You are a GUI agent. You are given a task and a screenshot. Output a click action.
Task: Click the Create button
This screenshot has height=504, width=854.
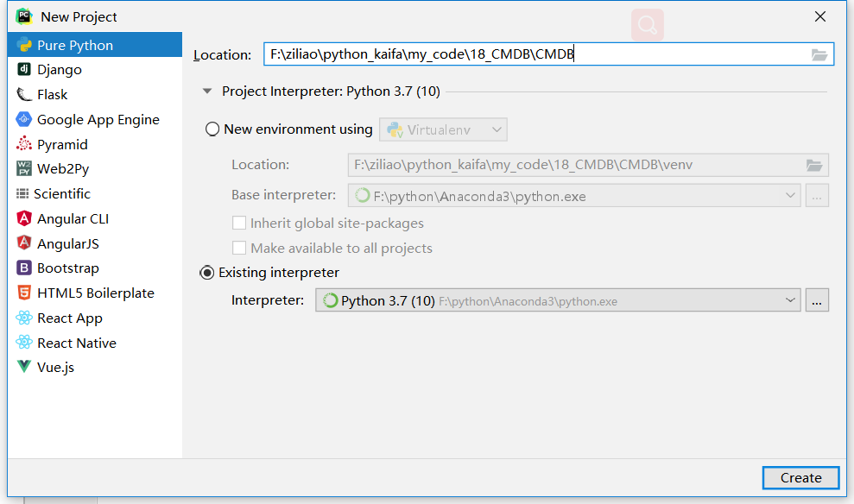click(x=800, y=478)
